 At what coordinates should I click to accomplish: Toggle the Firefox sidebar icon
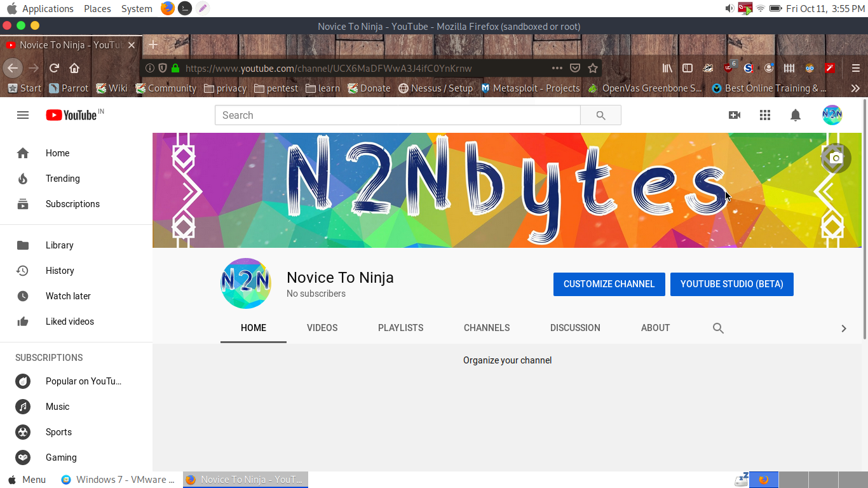pyautogui.click(x=688, y=68)
